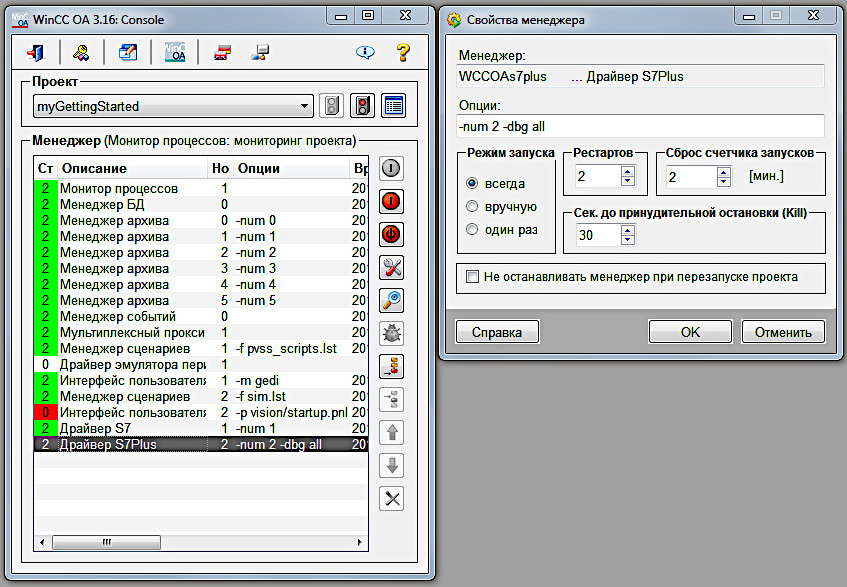Increase the Kill seconds value with up arrow
847x587 pixels.
(628, 230)
